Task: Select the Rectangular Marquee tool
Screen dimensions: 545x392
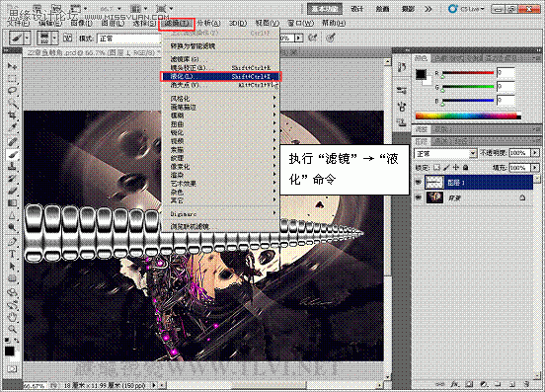Action: (x=12, y=79)
